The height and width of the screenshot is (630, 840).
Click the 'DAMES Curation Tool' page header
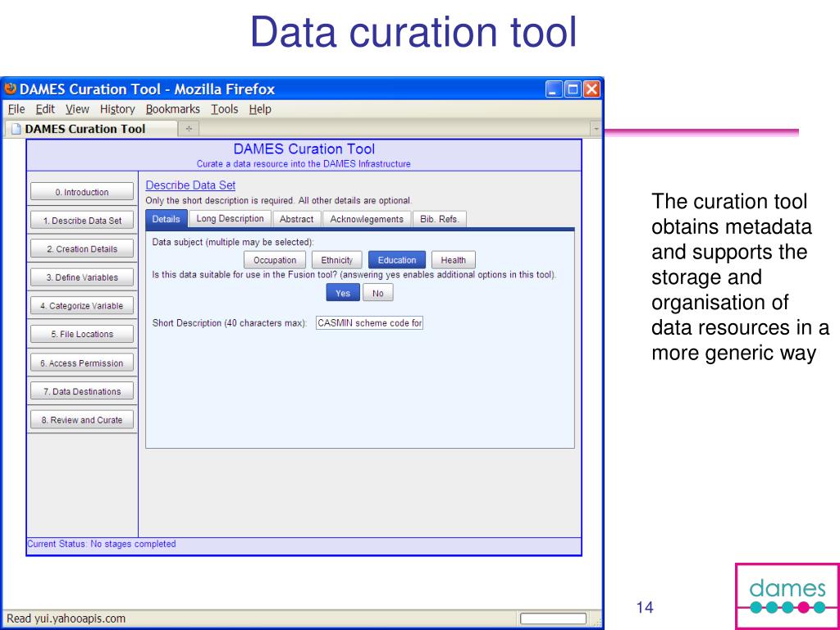pyautogui.click(x=304, y=149)
